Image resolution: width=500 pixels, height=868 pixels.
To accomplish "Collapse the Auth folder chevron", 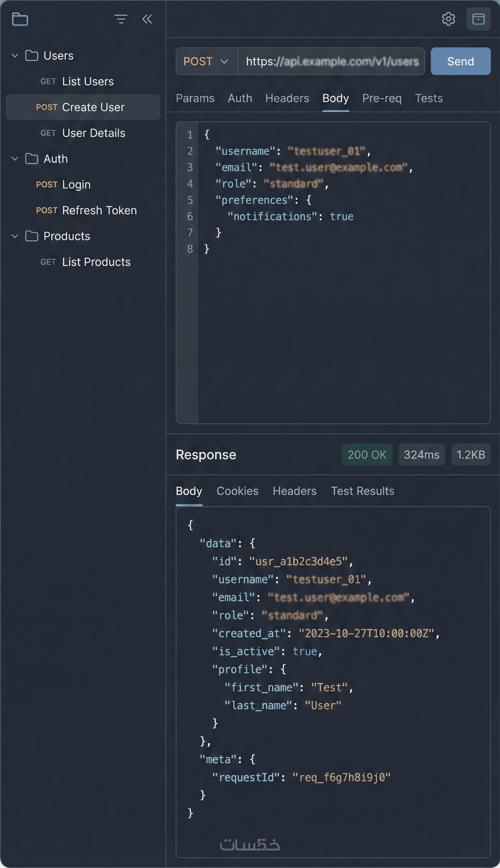I will coord(15,159).
